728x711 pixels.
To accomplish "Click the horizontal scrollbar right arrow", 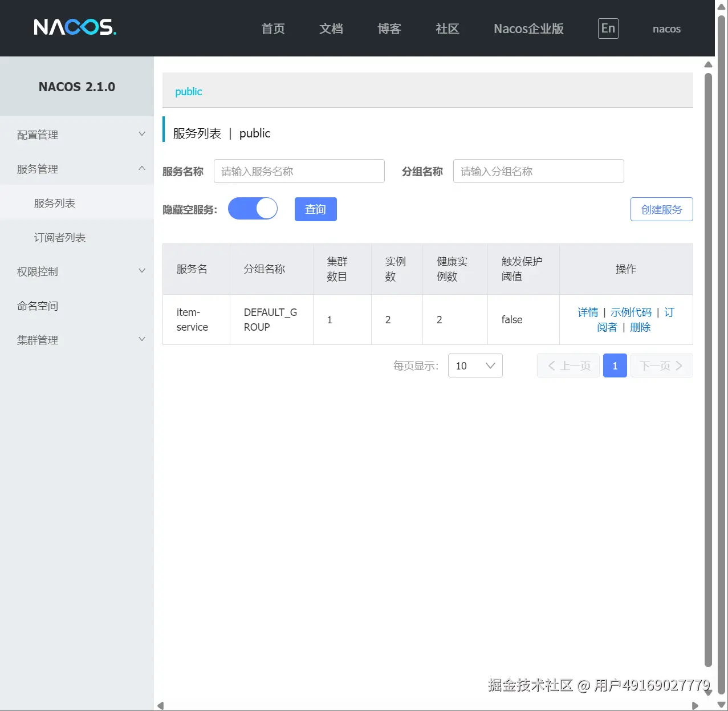I will coord(695,705).
